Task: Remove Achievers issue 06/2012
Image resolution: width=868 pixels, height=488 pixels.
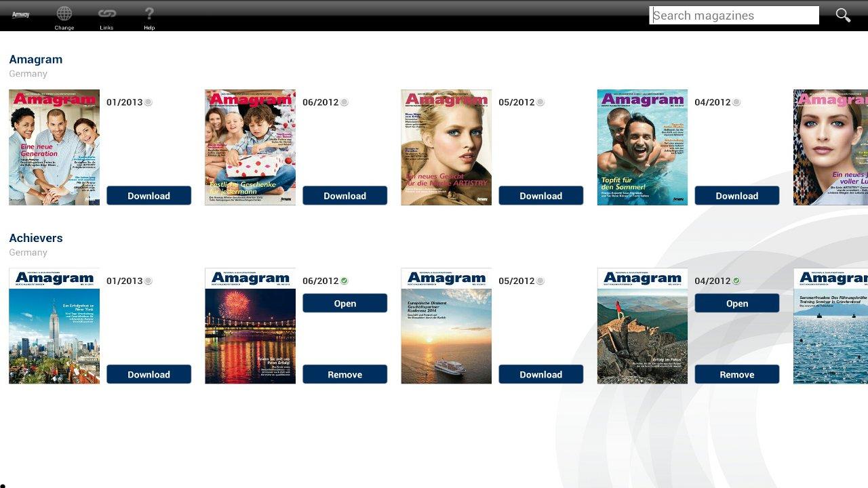Action: point(344,374)
